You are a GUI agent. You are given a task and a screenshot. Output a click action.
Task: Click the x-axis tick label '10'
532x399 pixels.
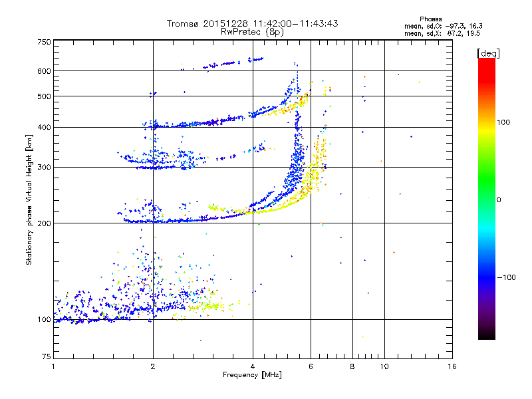tap(384, 366)
